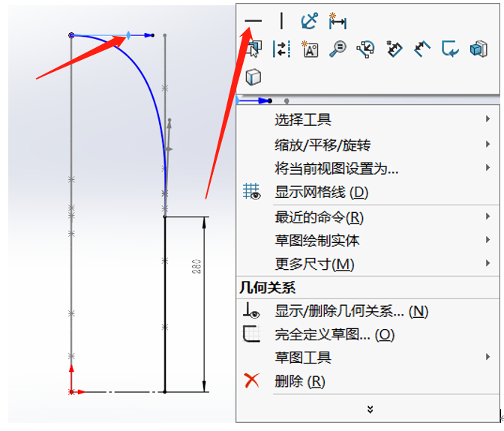Click the spline control polygon icon

click(x=365, y=49)
